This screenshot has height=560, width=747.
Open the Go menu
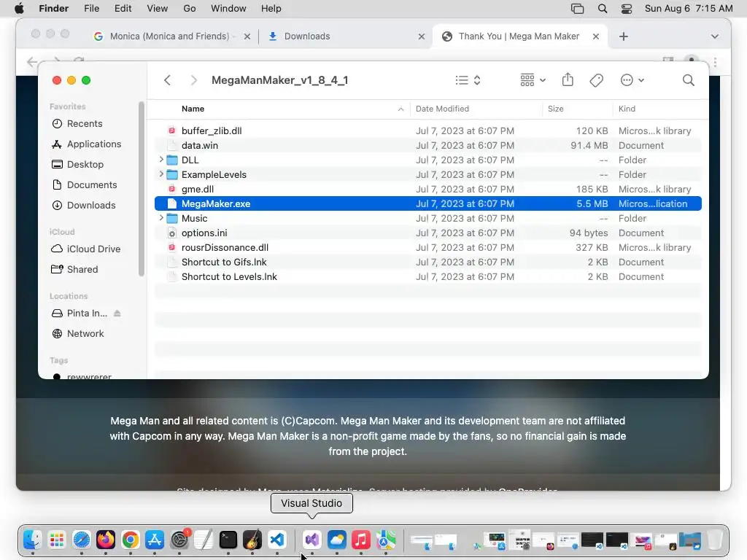click(190, 9)
